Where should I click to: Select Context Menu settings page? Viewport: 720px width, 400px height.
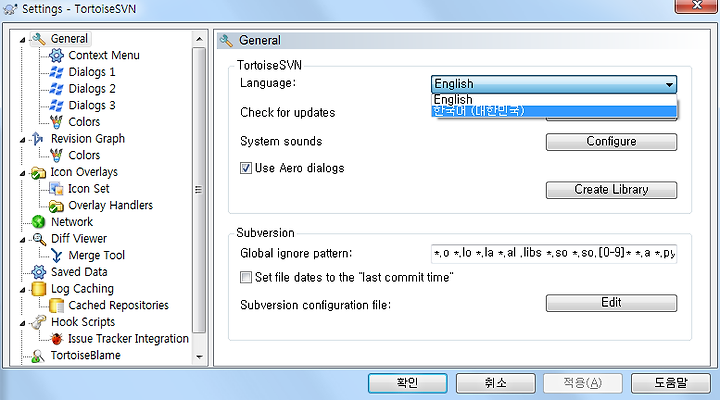click(x=104, y=56)
